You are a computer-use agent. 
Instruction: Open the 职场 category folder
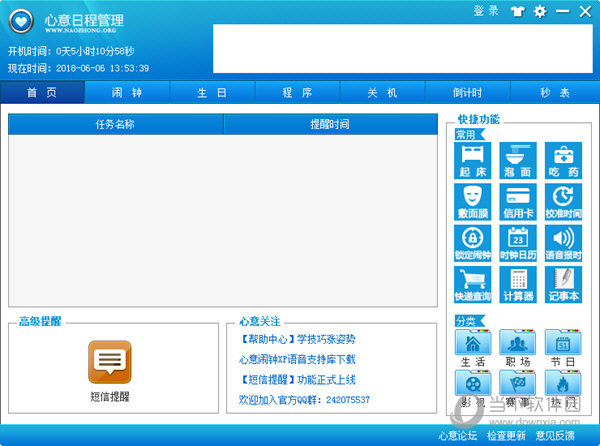(x=518, y=348)
